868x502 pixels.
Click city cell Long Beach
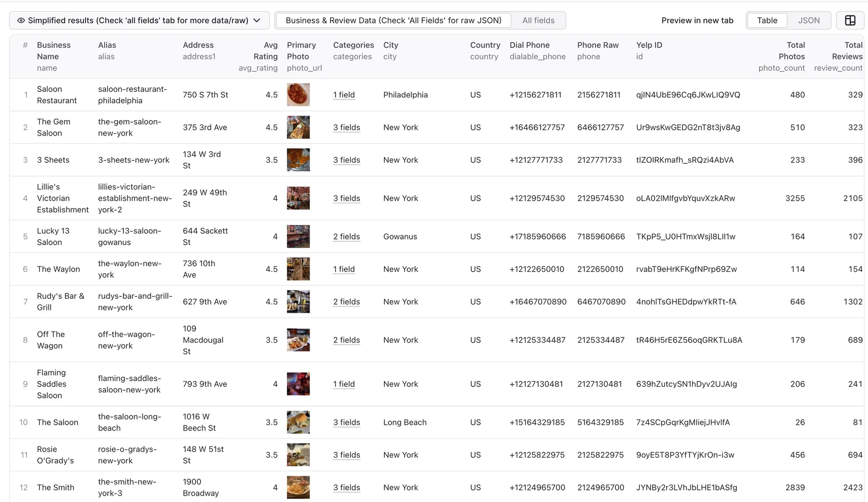point(405,422)
